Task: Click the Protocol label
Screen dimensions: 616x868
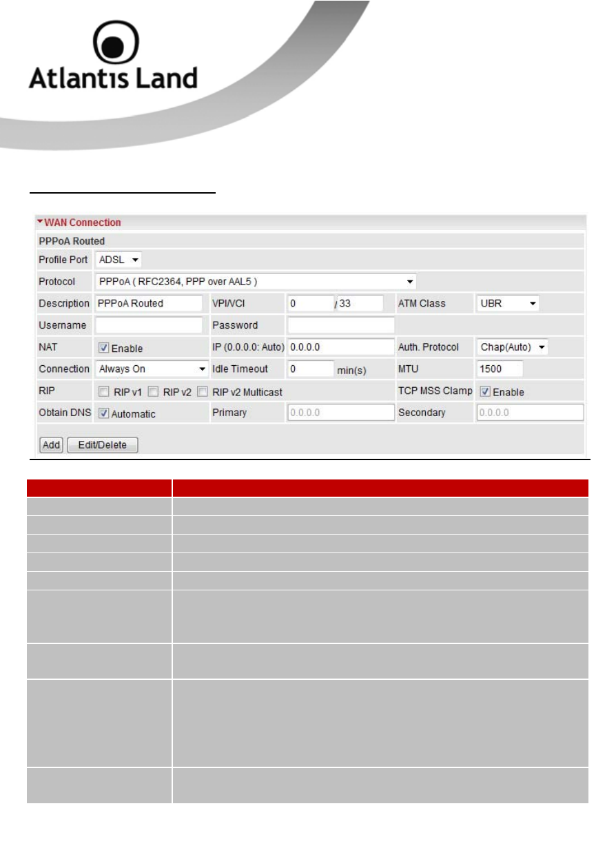Action: pos(56,282)
